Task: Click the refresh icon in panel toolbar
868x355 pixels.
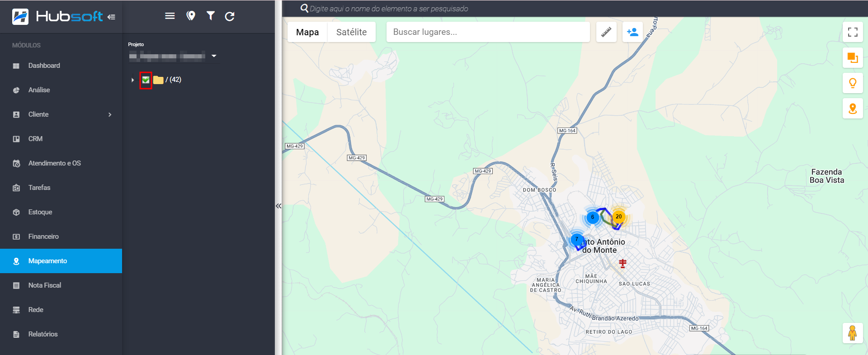Action: pos(230,17)
